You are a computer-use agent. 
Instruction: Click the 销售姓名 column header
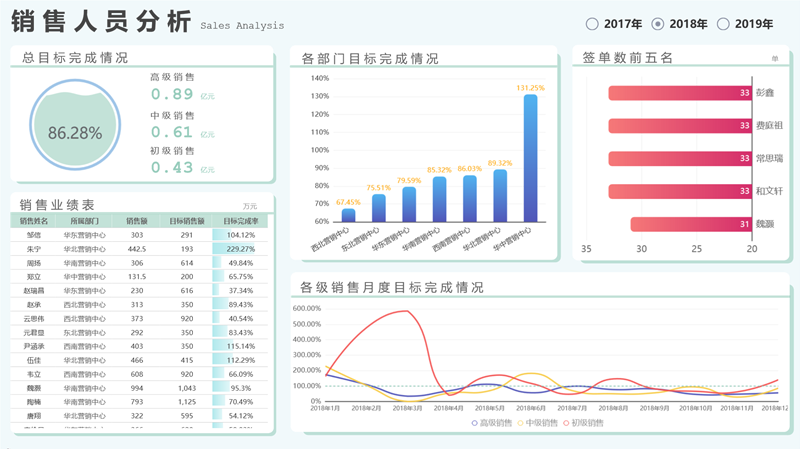(x=34, y=221)
